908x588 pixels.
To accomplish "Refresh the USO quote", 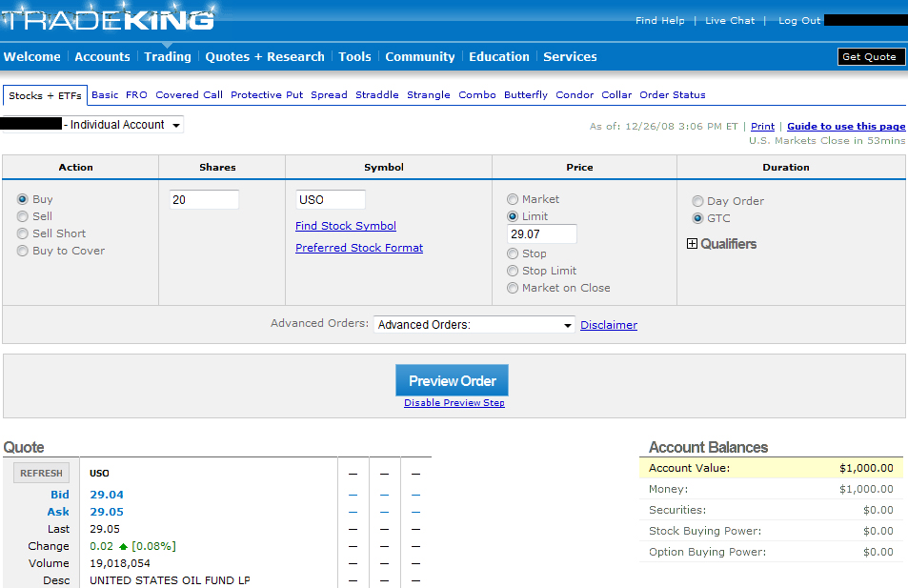I will (41, 474).
